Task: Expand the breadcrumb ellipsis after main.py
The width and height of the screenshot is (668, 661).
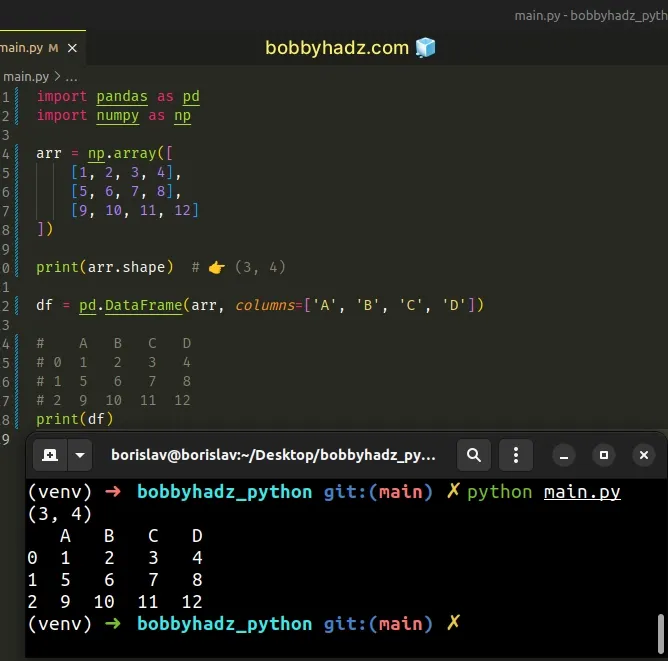Action: tap(71, 76)
